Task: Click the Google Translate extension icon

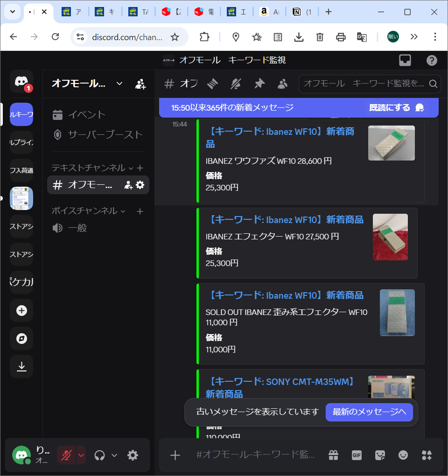Action: pyautogui.click(x=362, y=37)
